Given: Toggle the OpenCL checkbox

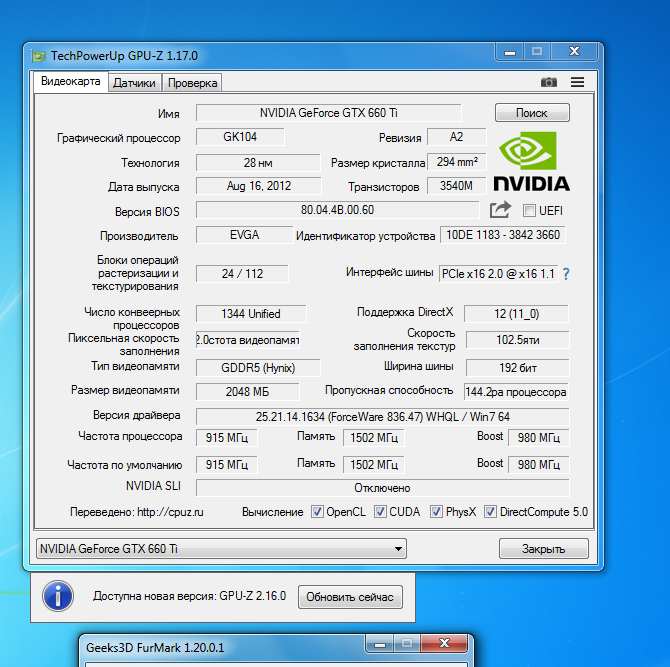Looking at the screenshot, I should point(318,512).
